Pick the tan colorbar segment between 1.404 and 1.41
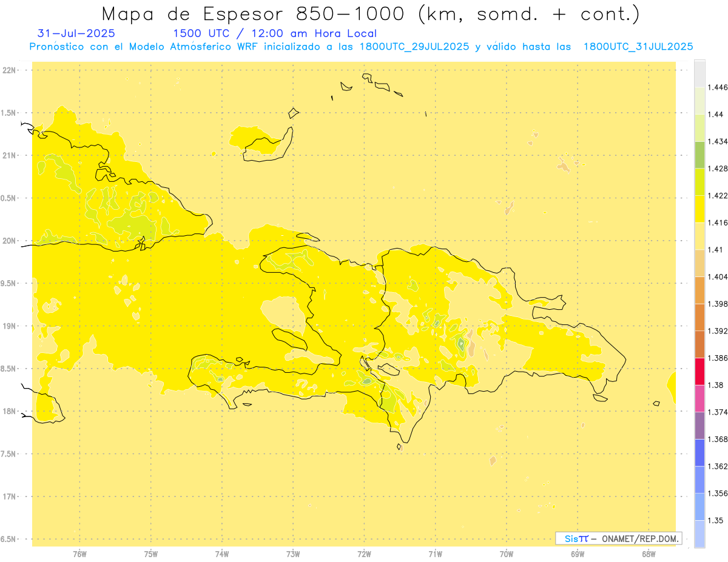The width and height of the screenshot is (728, 562). 699,263
